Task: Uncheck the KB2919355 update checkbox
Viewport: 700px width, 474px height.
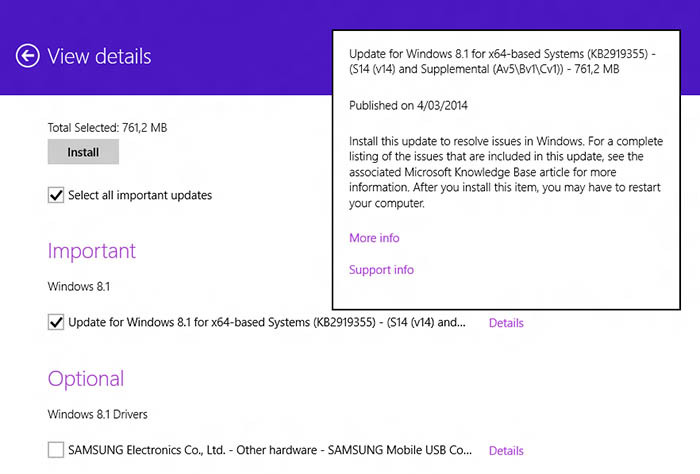Action: tap(56, 323)
